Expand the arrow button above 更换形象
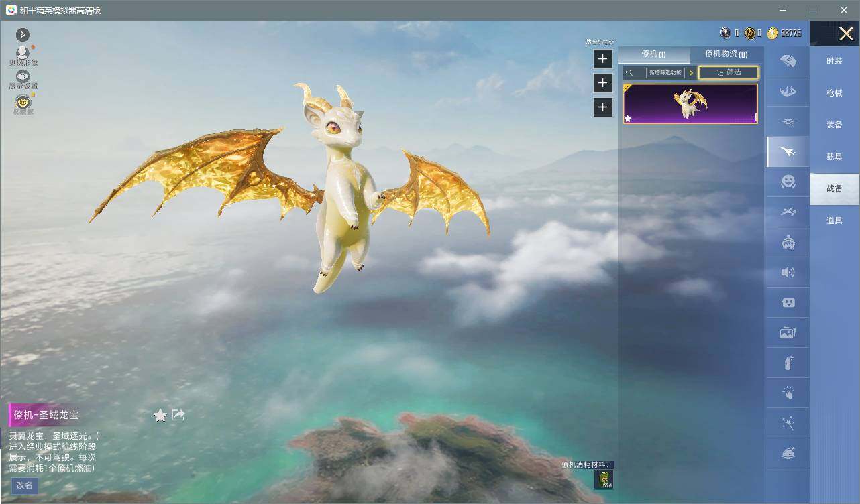Image resolution: width=860 pixels, height=504 pixels. pyautogui.click(x=23, y=34)
